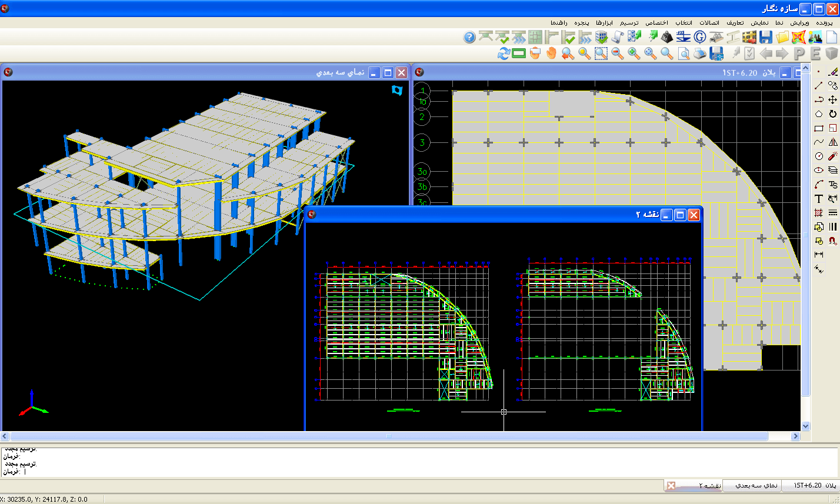Click the zoom in magnifier with plus

point(634,54)
